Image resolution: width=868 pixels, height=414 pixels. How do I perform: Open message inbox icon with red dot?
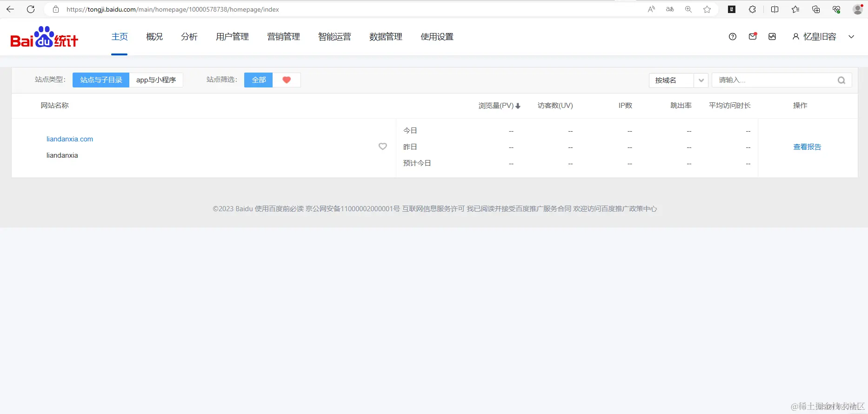(753, 36)
